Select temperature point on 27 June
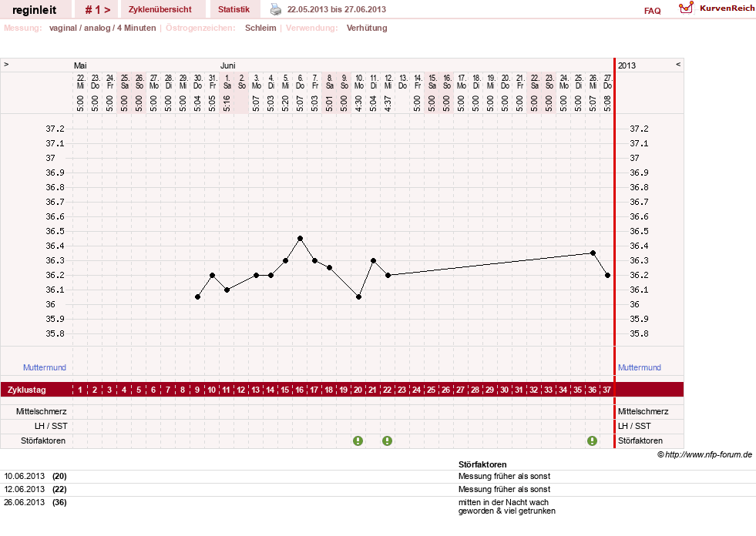 pyautogui.click(x=607, y=275)
